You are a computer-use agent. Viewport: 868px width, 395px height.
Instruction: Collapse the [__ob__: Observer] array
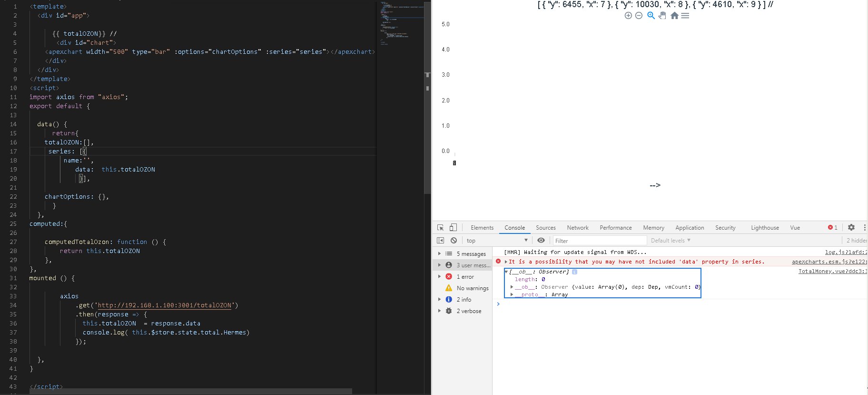pos(506,272)
